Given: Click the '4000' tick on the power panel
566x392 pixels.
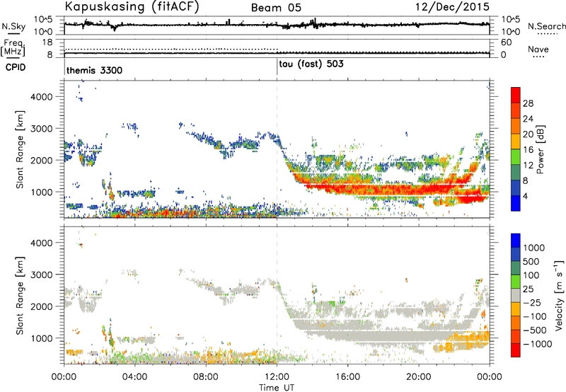Looking at the screenshot, I should point(41,97).
